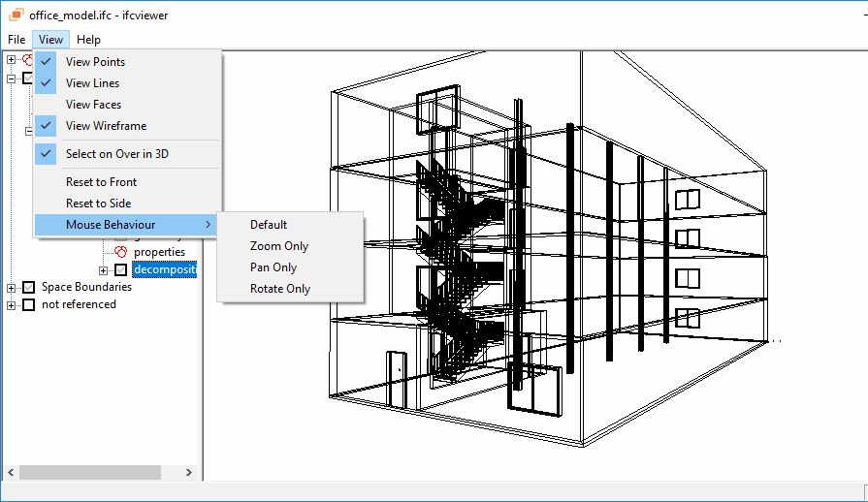The height and width of the screenshot is (502, 868).
Task: Select Rotate Only mouse behaviour
Action: click(290, 289)
